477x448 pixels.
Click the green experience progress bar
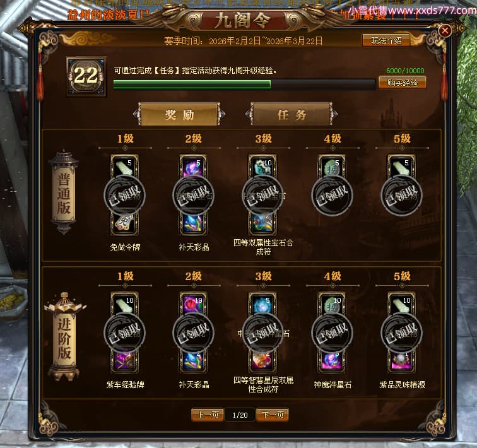pos(244,85)
